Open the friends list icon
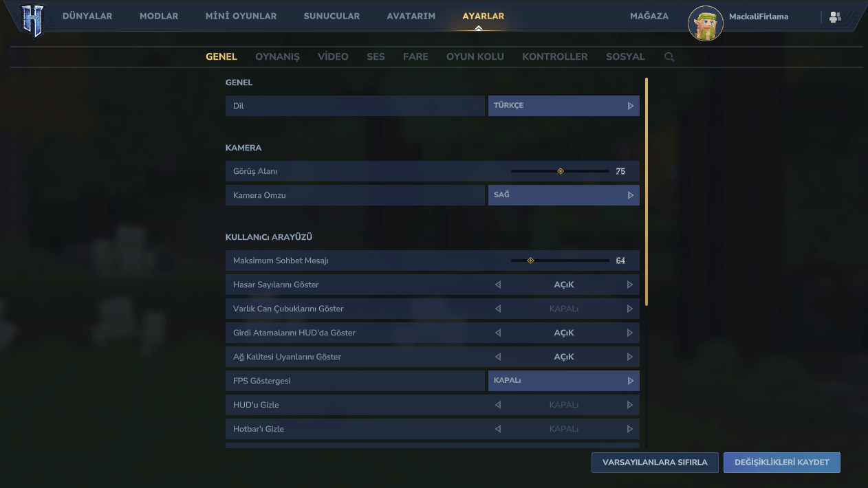This screenshot has height=488, width=868. pos(835,17)
